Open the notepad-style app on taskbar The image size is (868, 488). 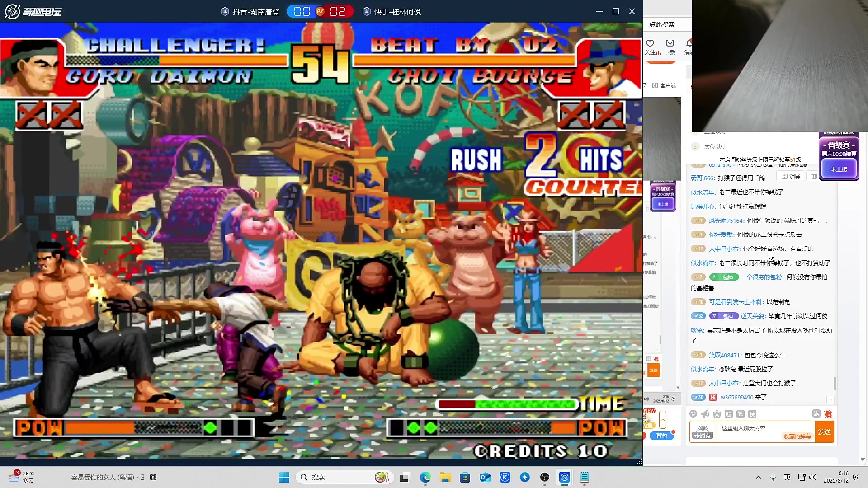[x=585, y=477]
